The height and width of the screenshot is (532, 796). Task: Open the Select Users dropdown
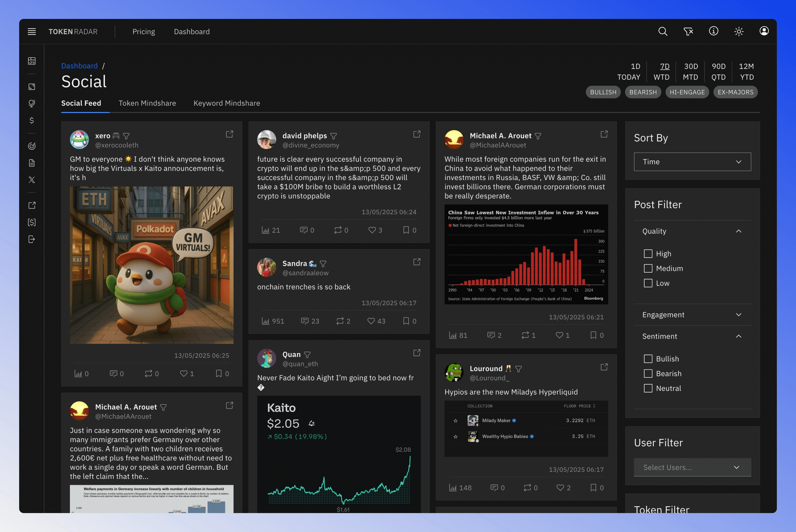click(692, 468)
